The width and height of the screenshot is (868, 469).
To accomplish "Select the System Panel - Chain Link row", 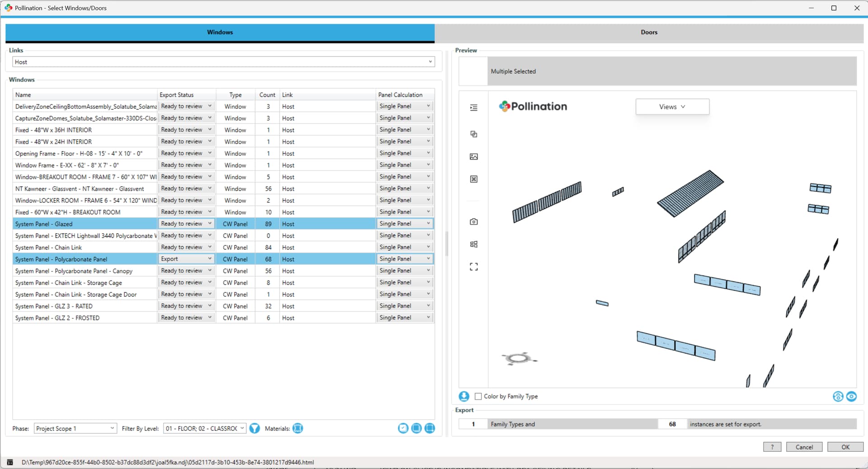I will pos(85,248).
